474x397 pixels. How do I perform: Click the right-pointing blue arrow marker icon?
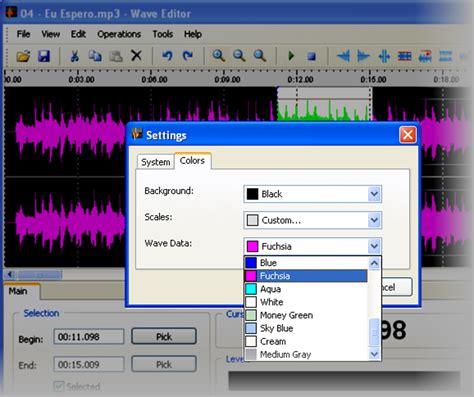click(x=363, y=56)
